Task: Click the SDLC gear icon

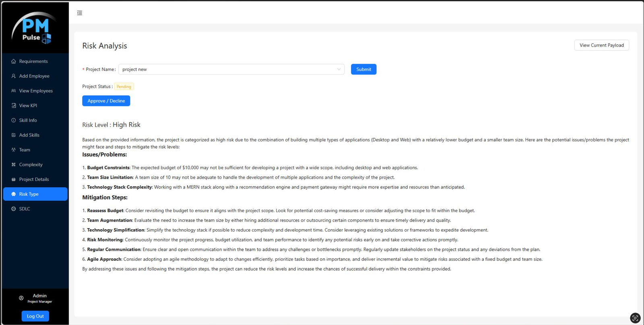Action: tap(14, 209)
